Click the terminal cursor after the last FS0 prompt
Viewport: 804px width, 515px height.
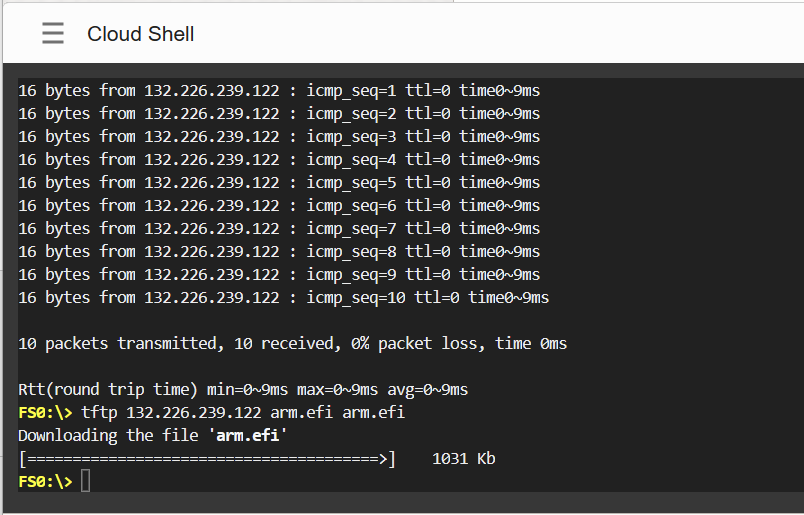(86, 482)
